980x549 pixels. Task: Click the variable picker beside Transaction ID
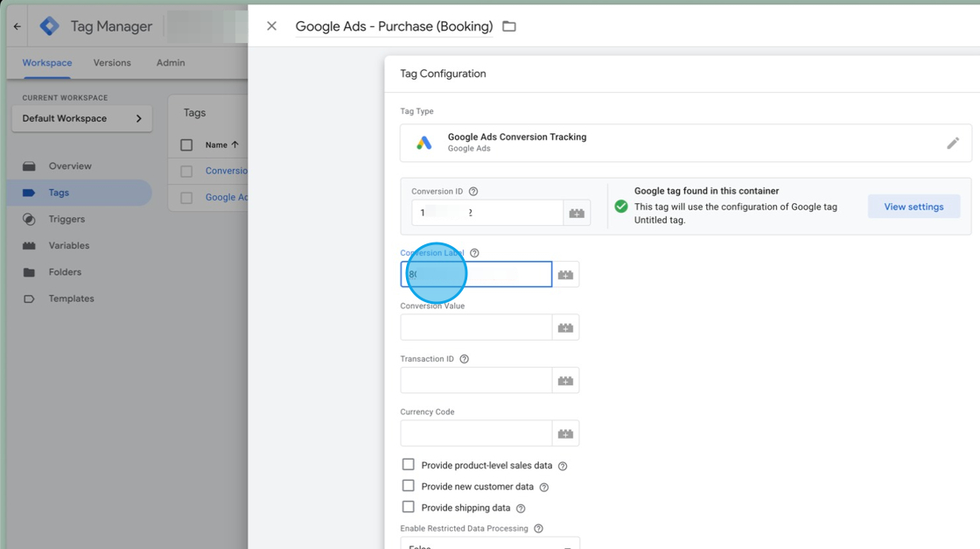(565, 381)
